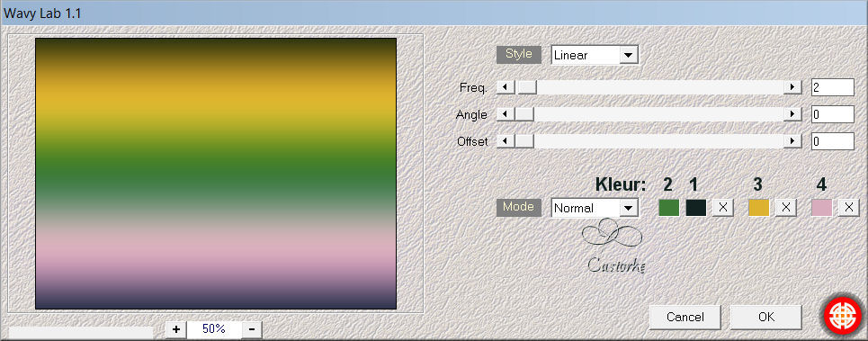Remove color 1 with its X button
This screenshot has height=341, width=868.
coord(722,208)
